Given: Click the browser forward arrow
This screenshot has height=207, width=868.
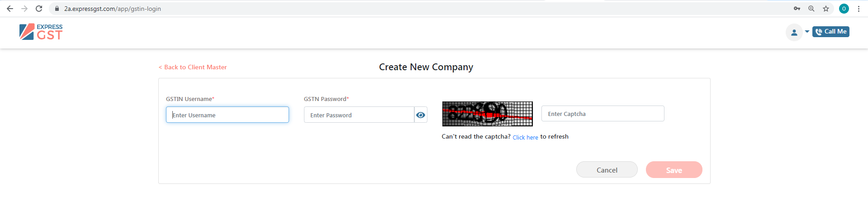Looking at the screenshot, I should click(x=24, y=9).
